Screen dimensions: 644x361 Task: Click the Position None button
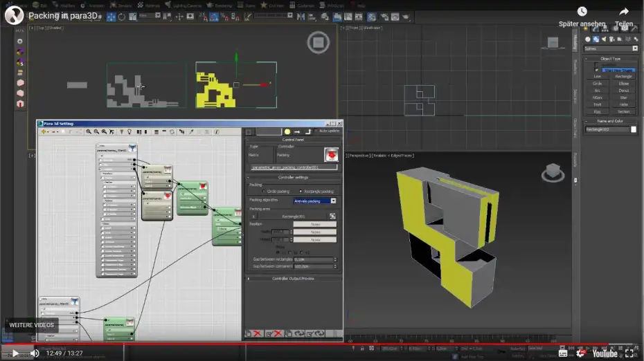[x=315, y=224]
